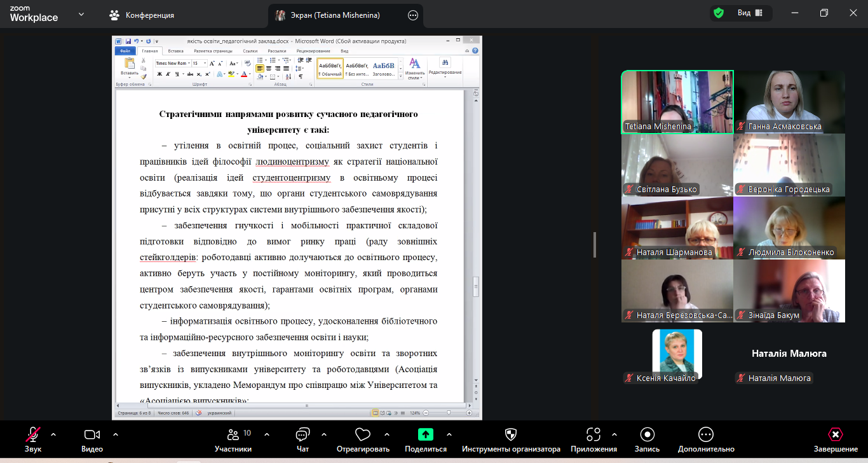
Task: Show paragraph marks with Pilcrow icon
Action: tap(301, 76)
